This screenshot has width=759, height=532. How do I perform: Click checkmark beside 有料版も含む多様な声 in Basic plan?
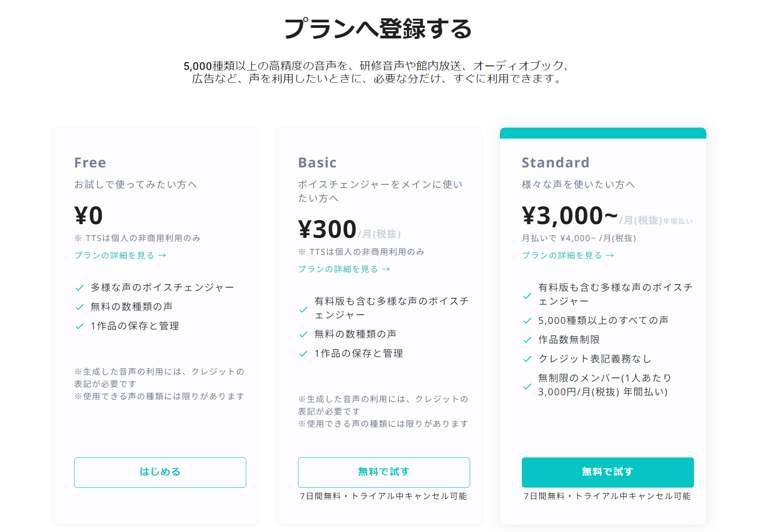pyautogui.click(x=303, y=310)
